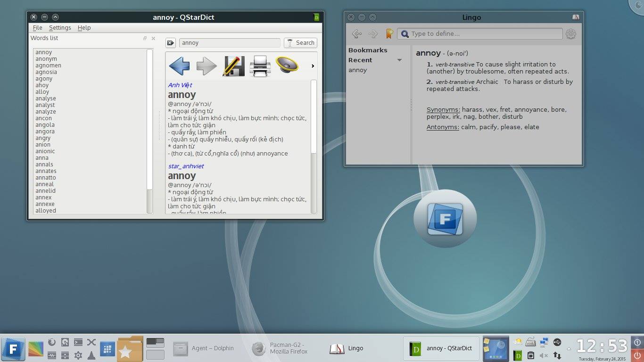Open the clipboard tray icon
Screen dimensions: 644x362
[531, 355]
